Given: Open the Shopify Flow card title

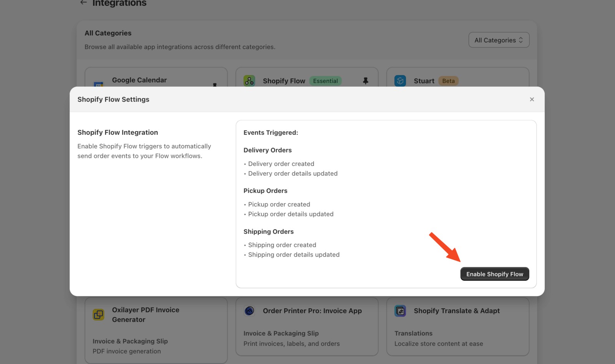Looking at the screenshot, I should (x=284, y=81).
